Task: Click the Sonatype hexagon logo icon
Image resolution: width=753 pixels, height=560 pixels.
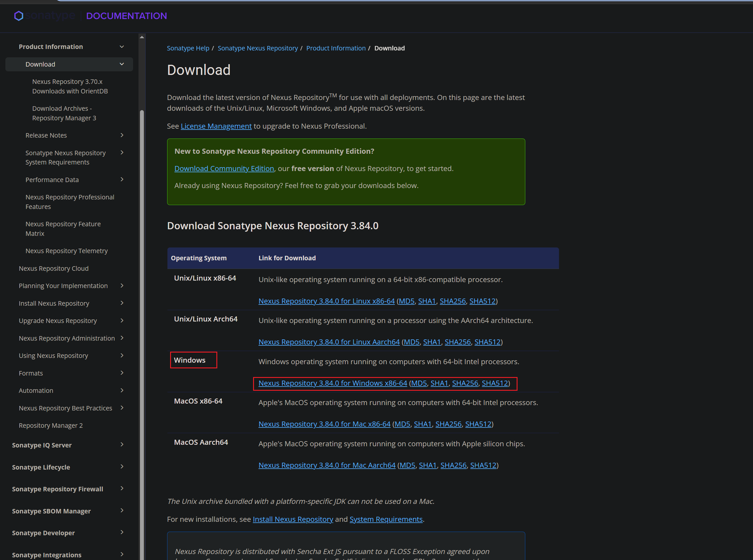Action: pos(19,16)
